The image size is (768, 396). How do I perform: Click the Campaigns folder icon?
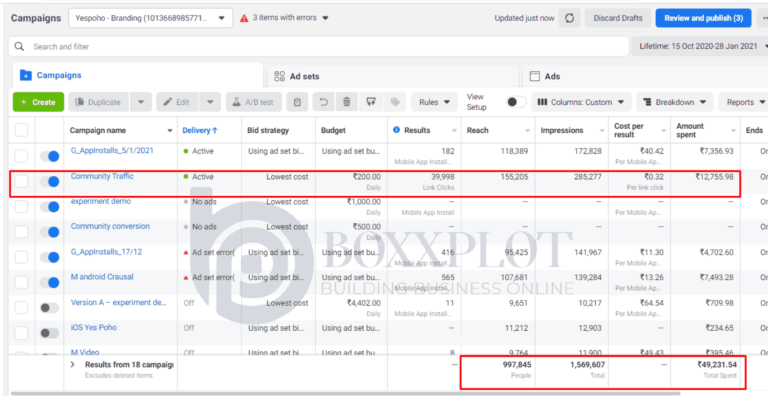click(x=25, y=75)
